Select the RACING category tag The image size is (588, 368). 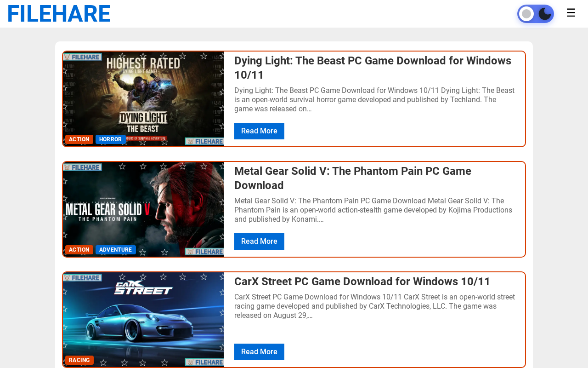click(79, 360)
